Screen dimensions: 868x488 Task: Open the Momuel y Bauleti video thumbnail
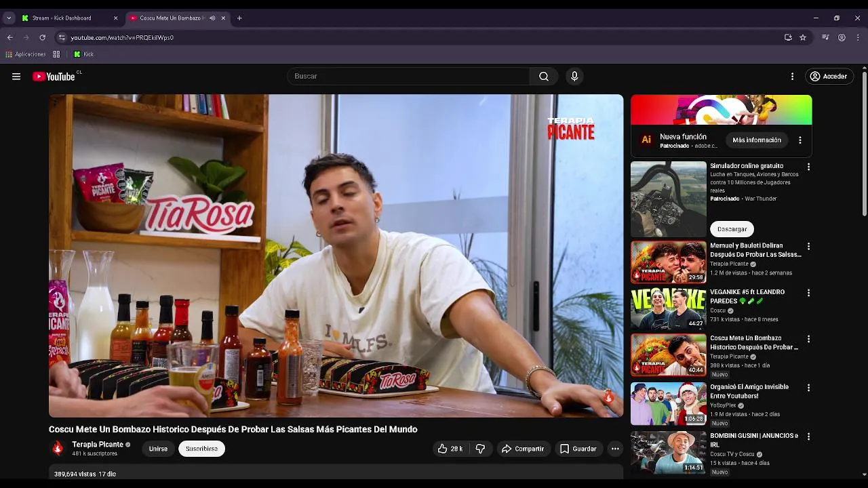tap(669, 262)
